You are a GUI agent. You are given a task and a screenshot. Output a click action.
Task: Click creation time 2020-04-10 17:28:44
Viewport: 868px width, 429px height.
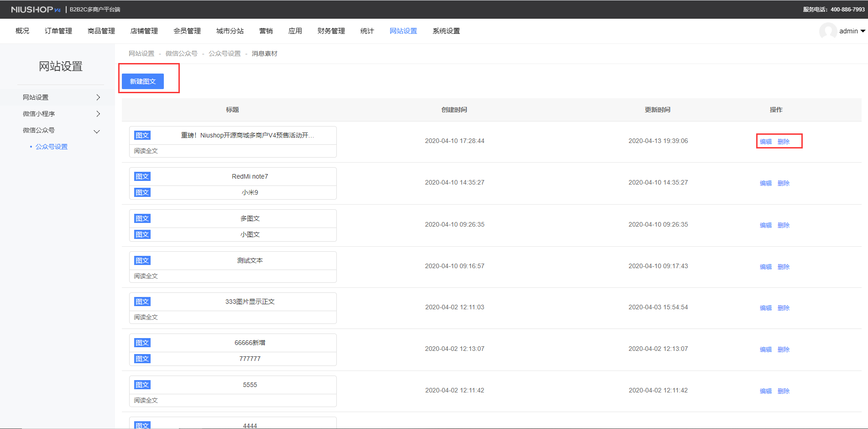point(455,141)
